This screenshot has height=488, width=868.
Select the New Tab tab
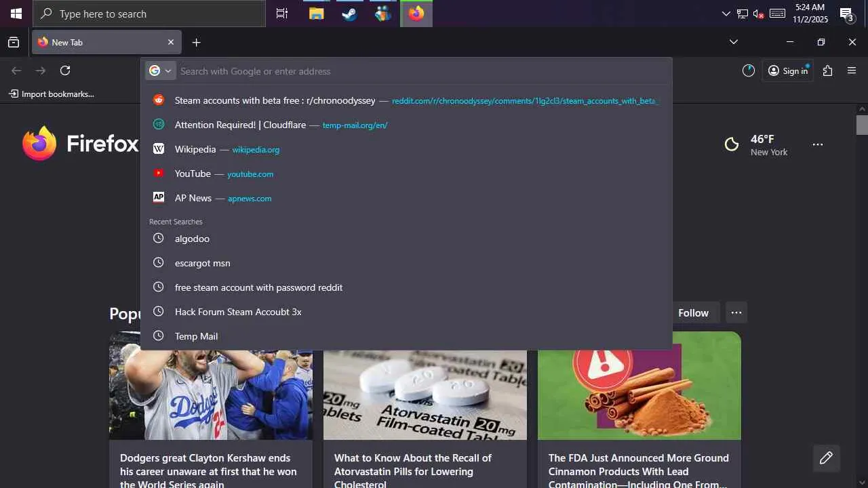point(106,42)
